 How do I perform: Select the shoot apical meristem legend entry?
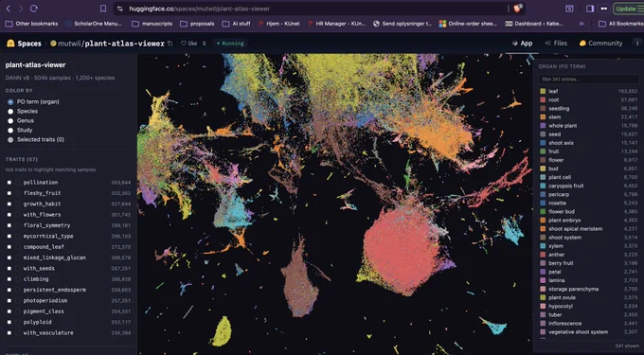tap(588, 228)
